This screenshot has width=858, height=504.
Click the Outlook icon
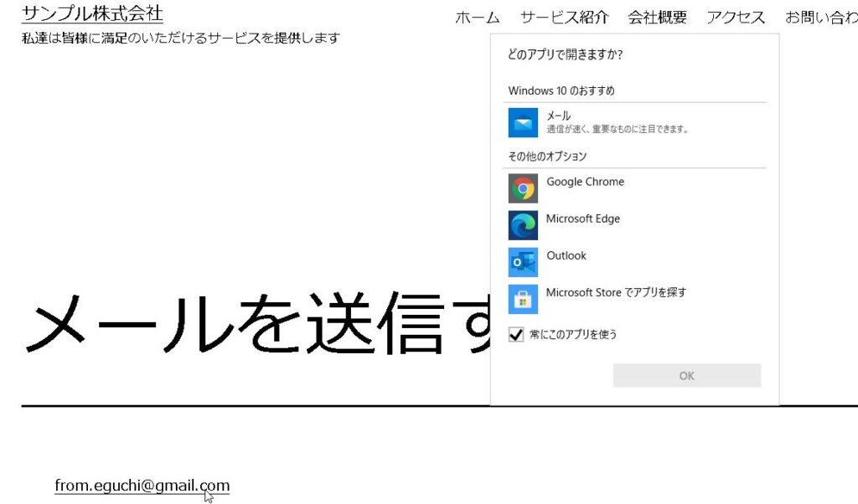[x=523, y=262]
